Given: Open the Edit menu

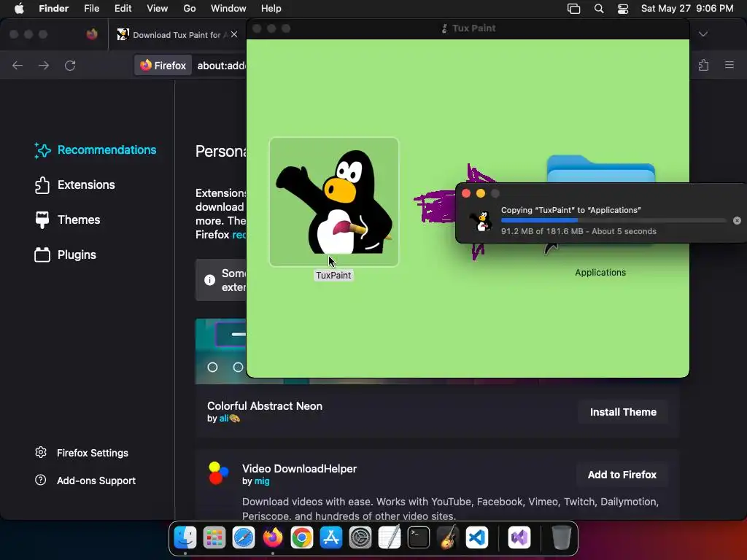Looking at the screenshot, I should [x=123, y=9].
